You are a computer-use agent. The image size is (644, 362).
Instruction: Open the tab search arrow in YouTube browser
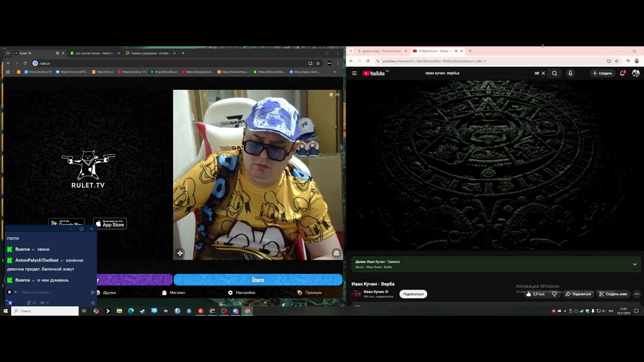351,51
